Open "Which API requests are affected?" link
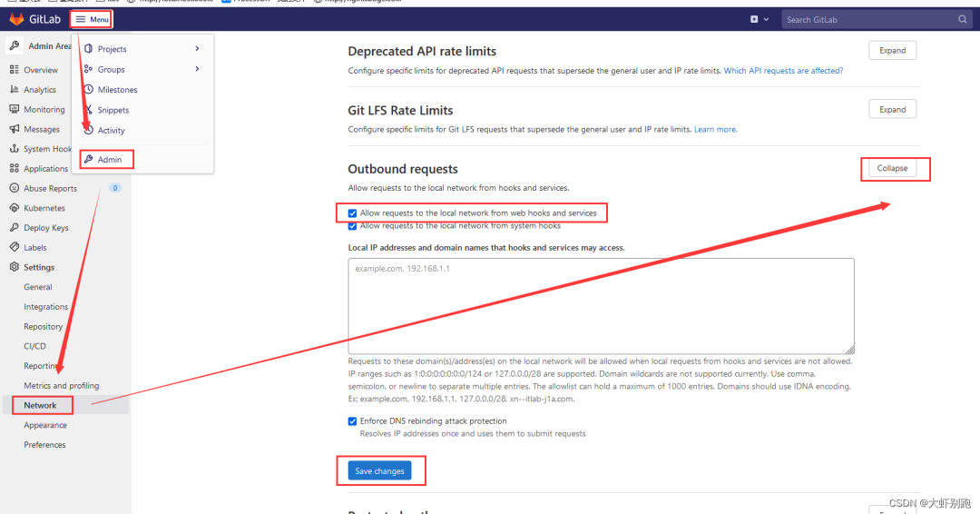The height and width of the screenshot is (514, 980). coord(783,71)
